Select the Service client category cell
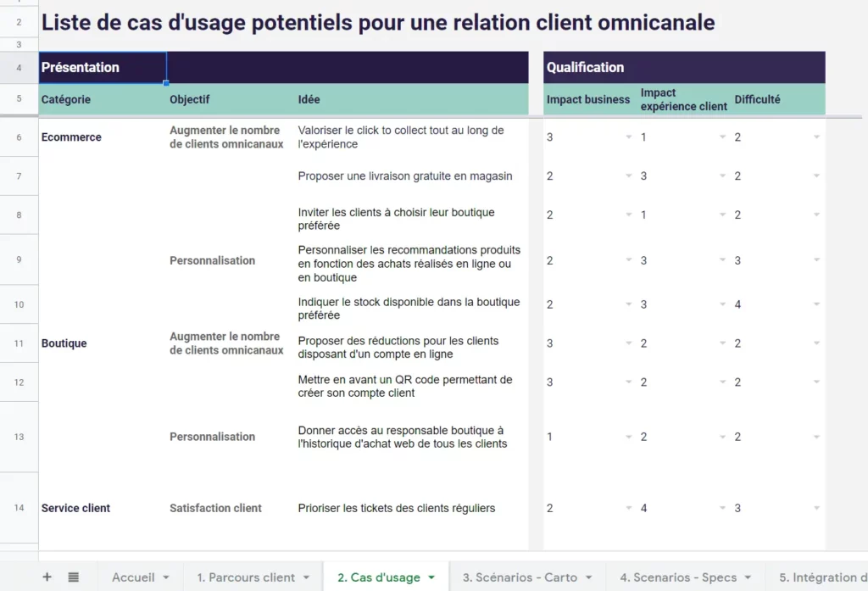Image resolution: width=868 pixels, height=591 pixels. [103, 508]
